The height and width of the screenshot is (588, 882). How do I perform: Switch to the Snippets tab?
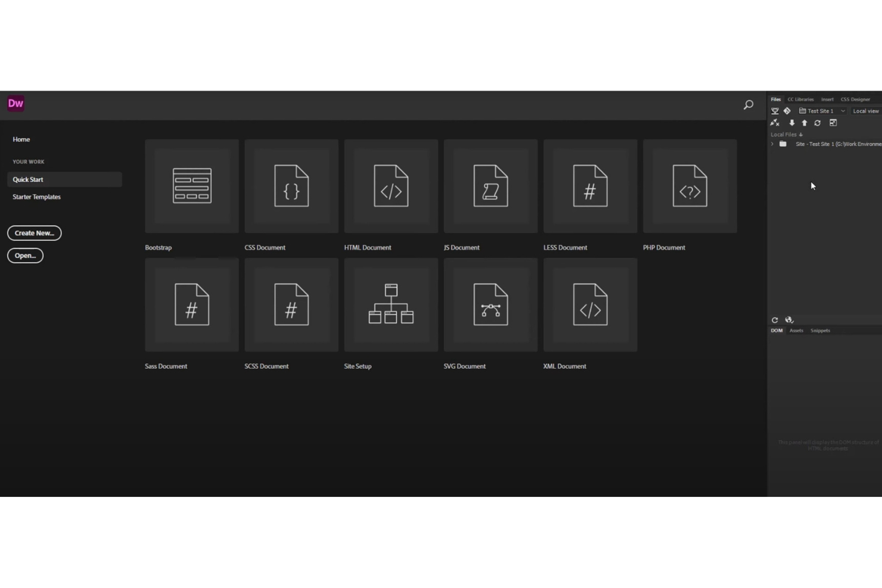point(820,331)
